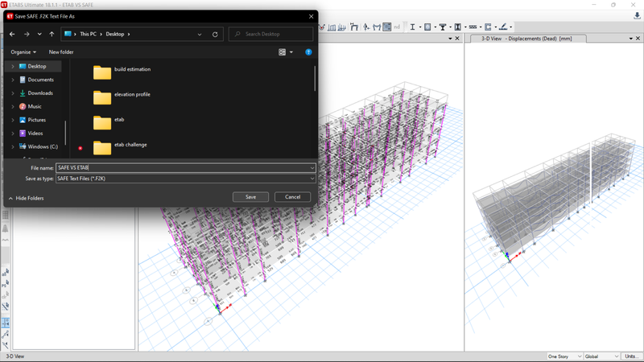
Task: Open view options dropdown arrow
Action: pyautogui.click(x=291, y=52)
